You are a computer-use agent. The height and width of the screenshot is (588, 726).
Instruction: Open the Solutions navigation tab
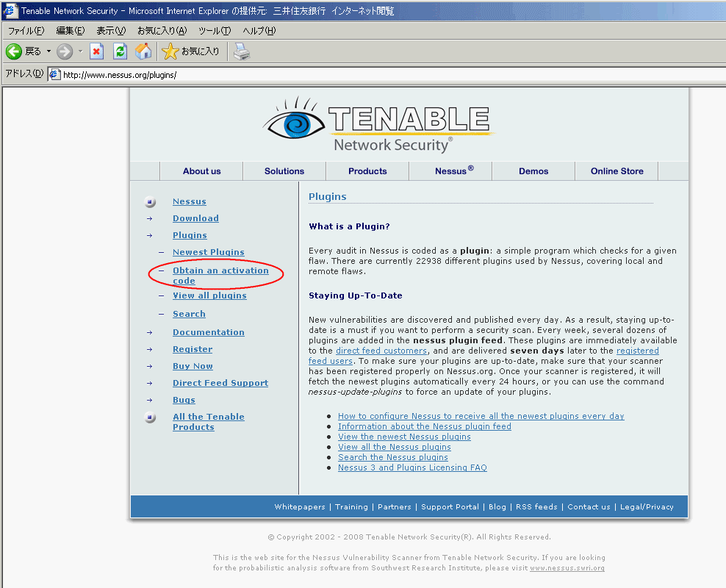[x=284, y=171]
